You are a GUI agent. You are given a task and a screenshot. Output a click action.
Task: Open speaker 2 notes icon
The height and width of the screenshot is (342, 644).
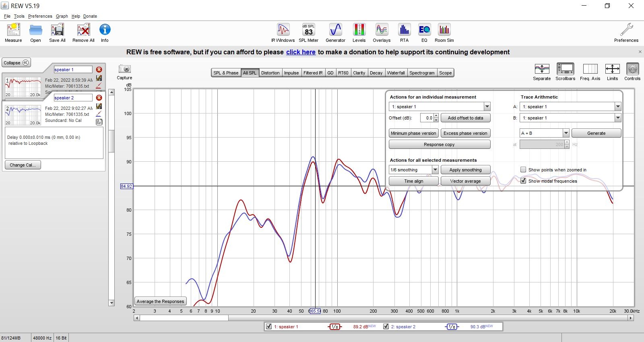click(99, 122)
